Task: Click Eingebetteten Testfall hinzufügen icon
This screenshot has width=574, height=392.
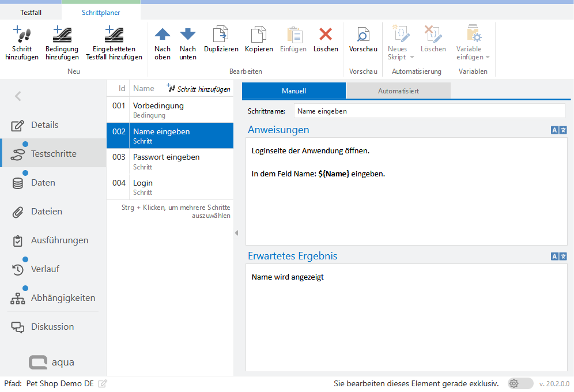Action: pos(114,35)
